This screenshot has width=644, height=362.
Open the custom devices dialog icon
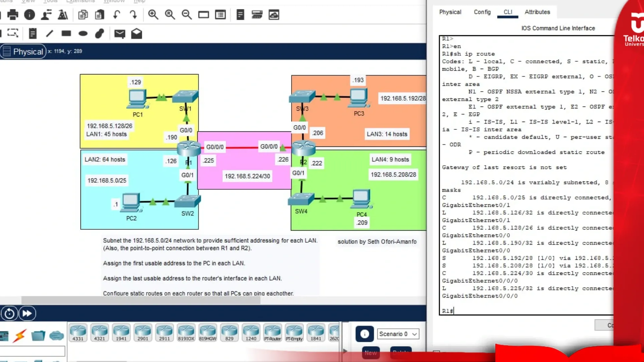click(x=220, y=15)
